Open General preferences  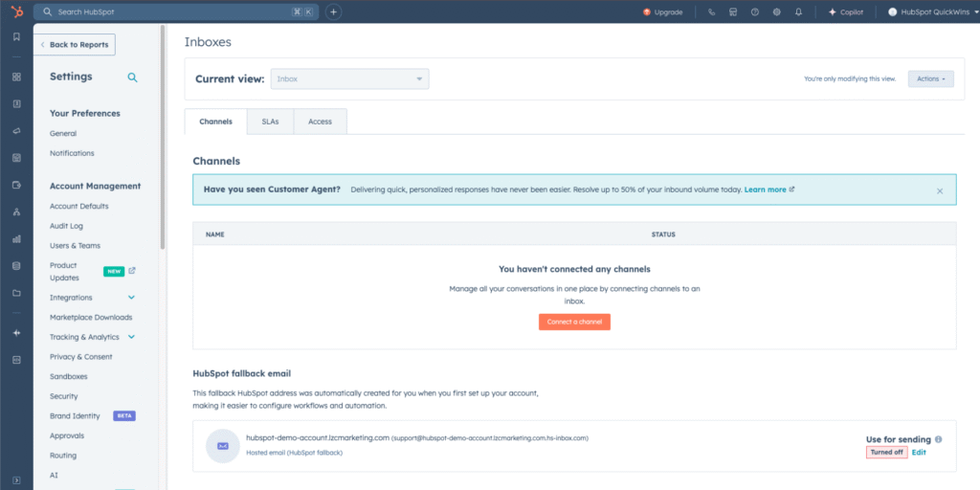(63, 133)
